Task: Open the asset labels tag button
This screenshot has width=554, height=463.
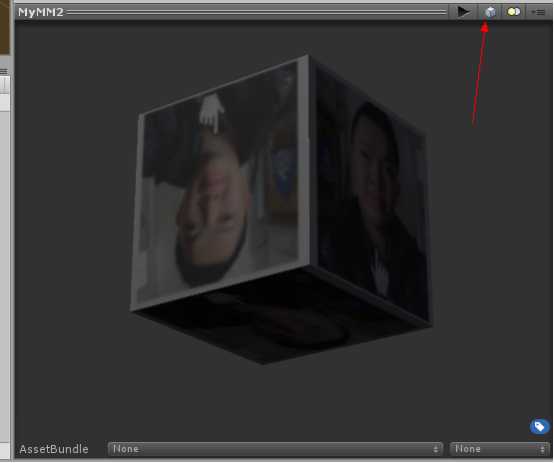Action: click(540, 427)
